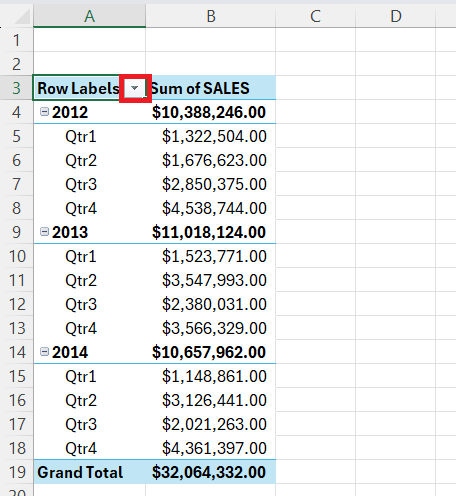Select row 1 header
Screen dimensions: 456x496
[x=16, y=40]
